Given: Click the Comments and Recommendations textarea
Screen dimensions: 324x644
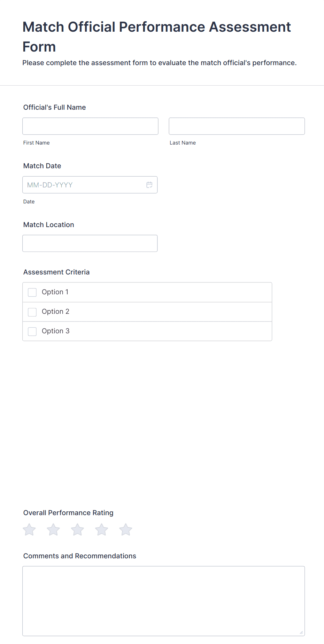Looking at the screenshot, I should pos(163,601).
